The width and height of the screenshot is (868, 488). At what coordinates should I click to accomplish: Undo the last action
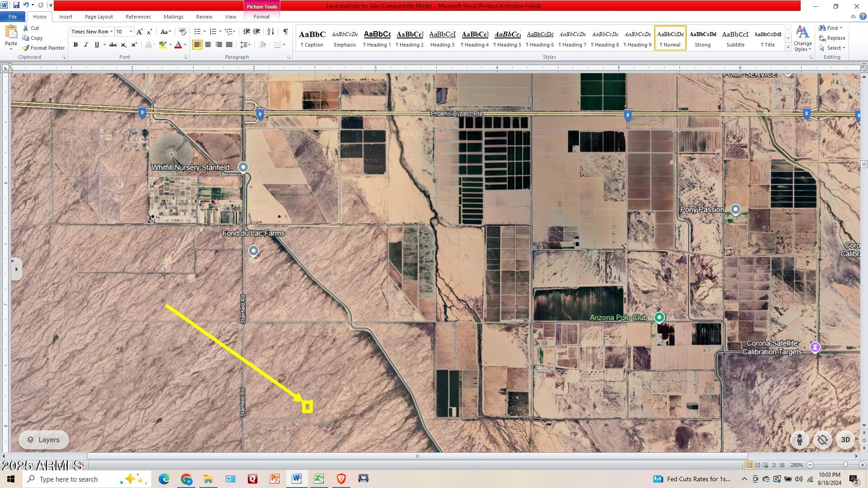pyautogui.click(x=26, y=5)
